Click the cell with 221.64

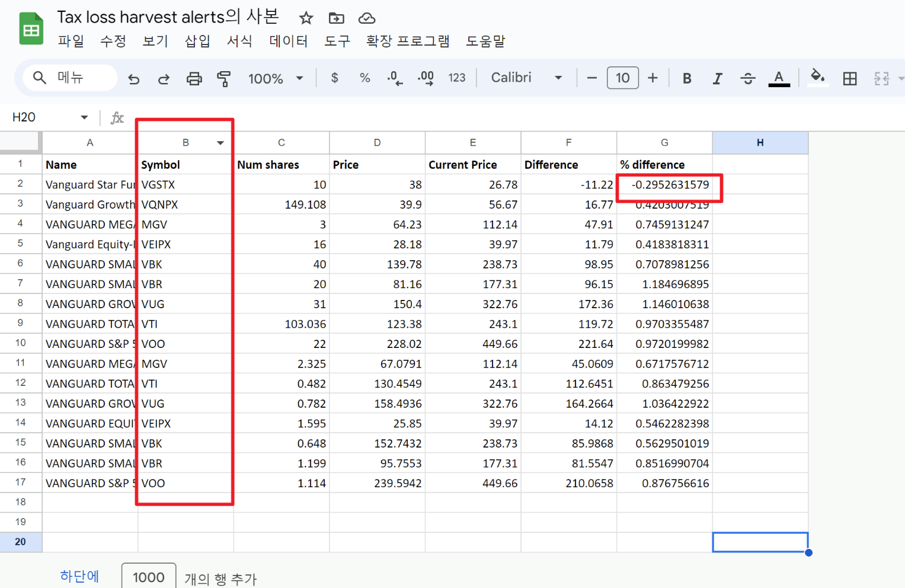569,344
